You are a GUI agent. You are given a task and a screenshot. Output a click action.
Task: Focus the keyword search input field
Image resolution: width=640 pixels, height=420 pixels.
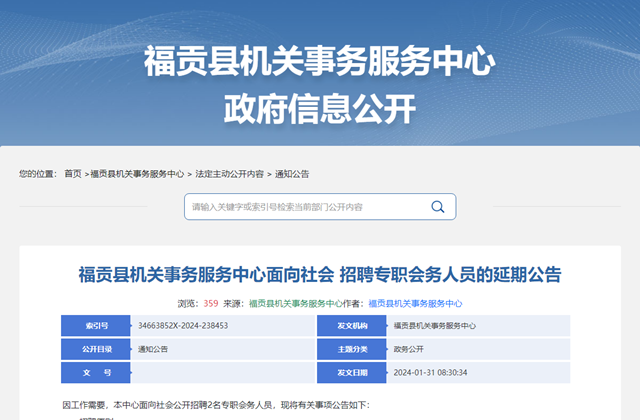(320, 207)
